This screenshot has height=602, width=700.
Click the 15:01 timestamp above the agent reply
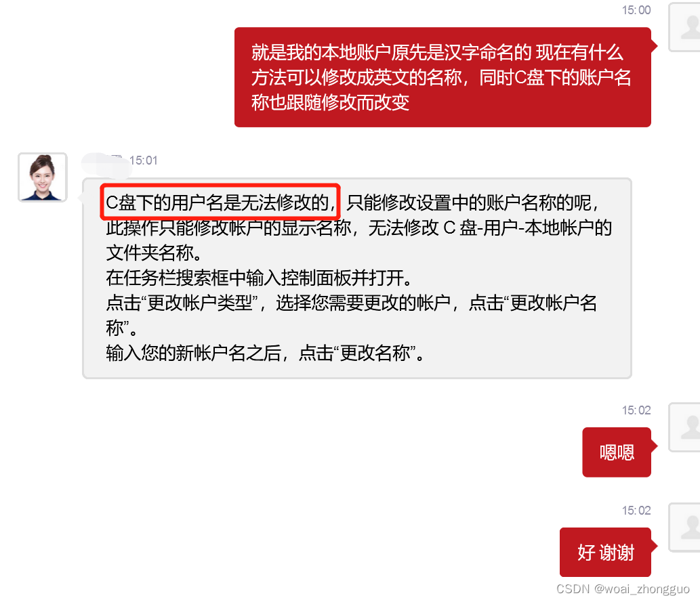[143, 160]
